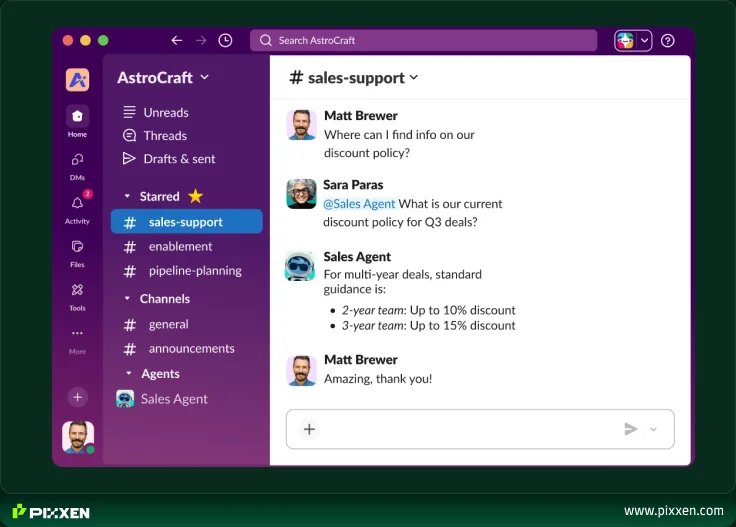The image size is (736, 527).
Task: Click the AstroCraft workspace logo icon
Action: coord(77,79)
